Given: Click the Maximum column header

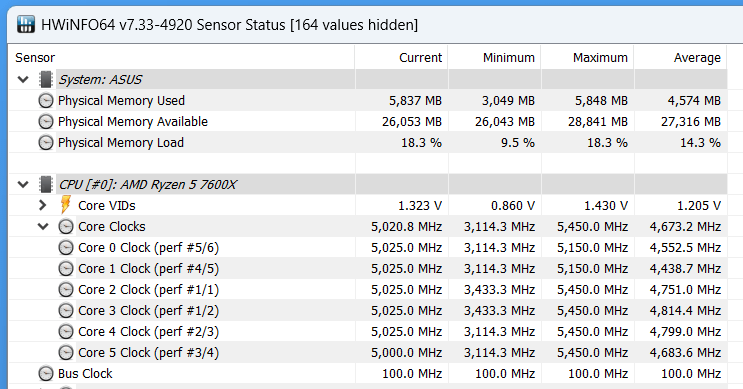Looking at the screenshot, I should 588,58.
